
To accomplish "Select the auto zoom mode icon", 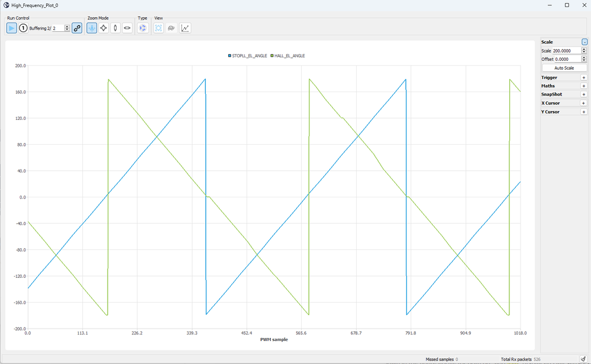I will click(92, 28).
